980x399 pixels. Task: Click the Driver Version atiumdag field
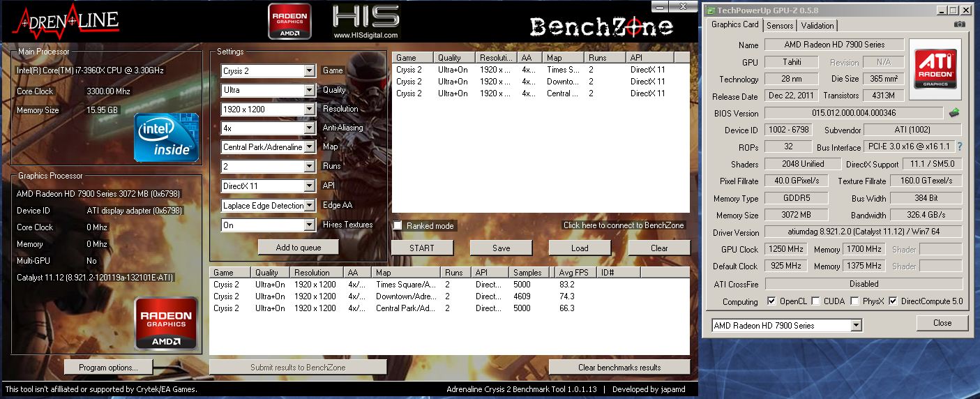[864, 232]
